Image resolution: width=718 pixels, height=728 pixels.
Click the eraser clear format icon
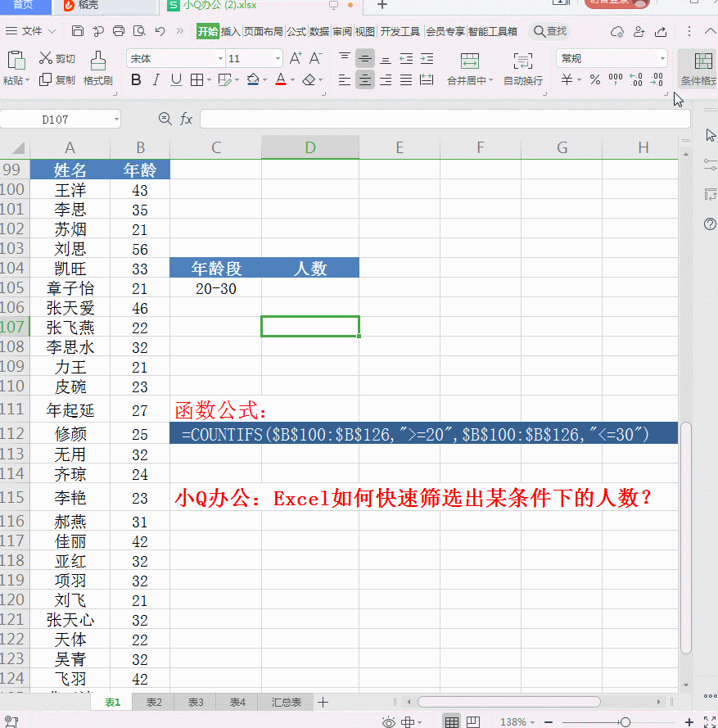coord(309,80)
